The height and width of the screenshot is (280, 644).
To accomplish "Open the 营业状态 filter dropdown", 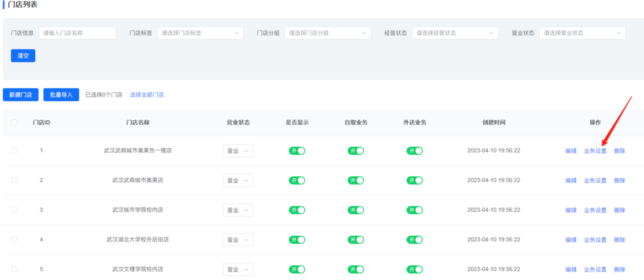I will coord(583,33).
